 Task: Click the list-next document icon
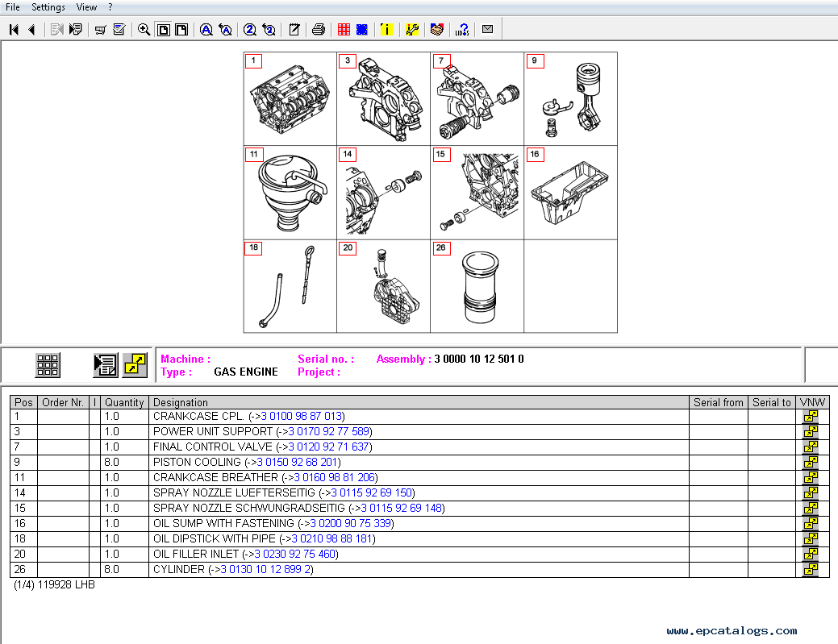tap(76, 30)
